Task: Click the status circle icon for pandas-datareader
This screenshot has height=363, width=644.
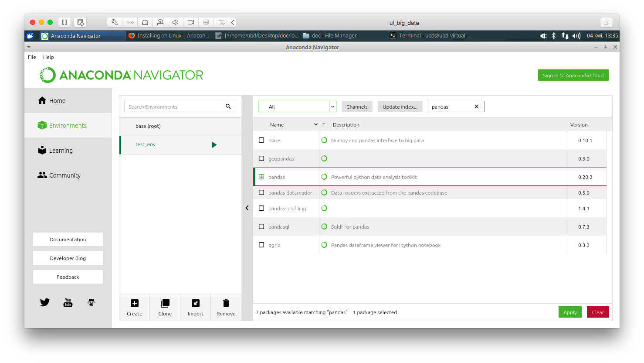Action: (324, 192)
